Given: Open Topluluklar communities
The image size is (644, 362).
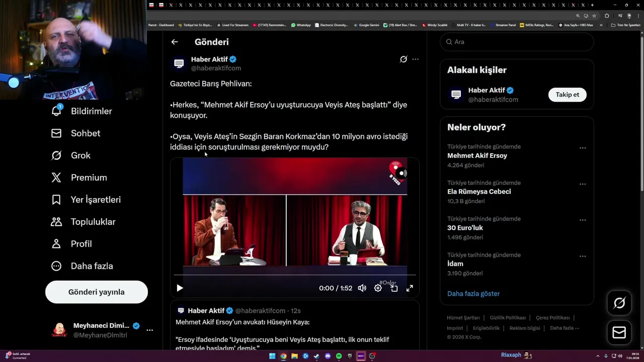Looking at the screenshot, I should tap(84, 222).
